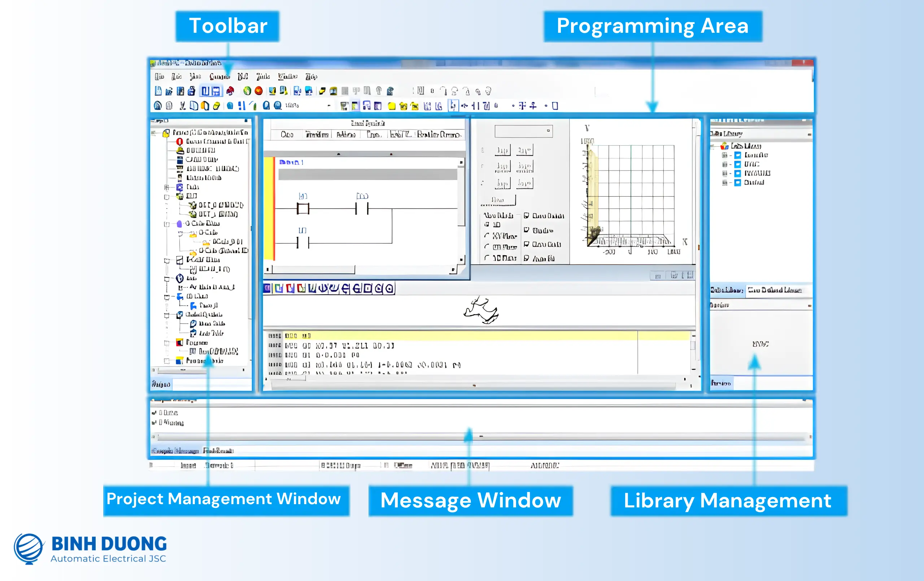Switch to the second tab at the message window bottom

(218, 450)
